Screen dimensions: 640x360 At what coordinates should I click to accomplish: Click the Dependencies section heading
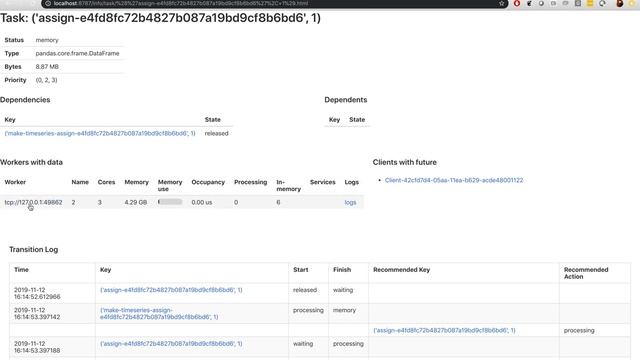tap(25, 100)
